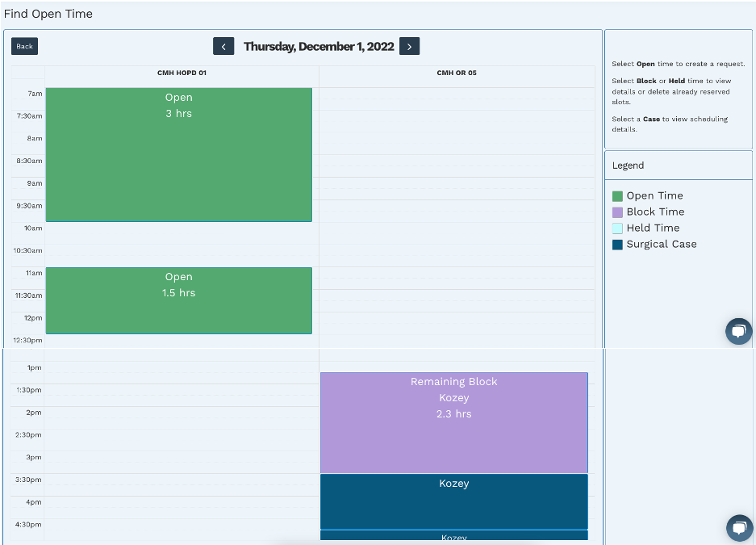Click the Surgical Case dark blue swatch
Screen dimensions: 756x545
pos(617,245)
